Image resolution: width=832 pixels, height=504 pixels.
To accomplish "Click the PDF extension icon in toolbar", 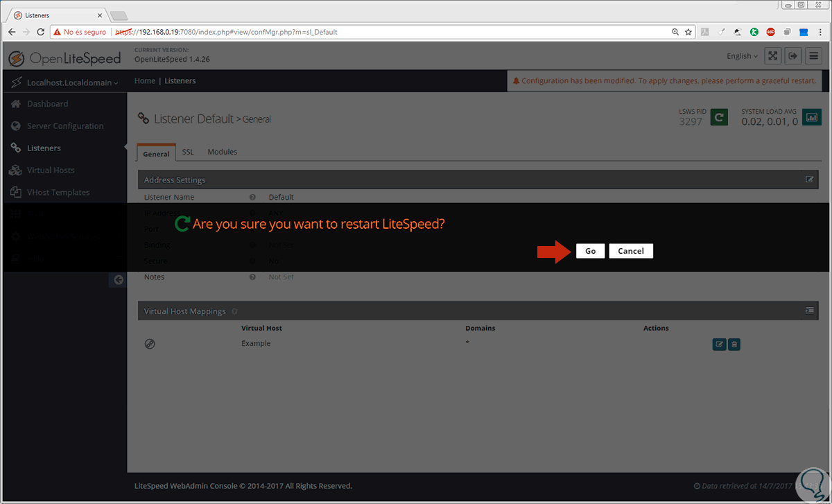I will click(x=704, y=32).
